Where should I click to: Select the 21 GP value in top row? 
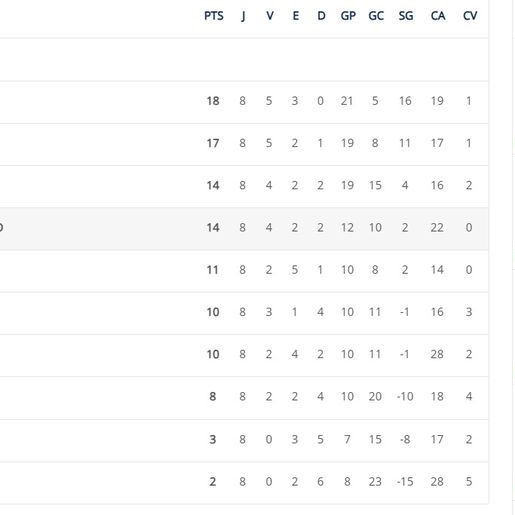pyautogui.click(x=347, y=101)
